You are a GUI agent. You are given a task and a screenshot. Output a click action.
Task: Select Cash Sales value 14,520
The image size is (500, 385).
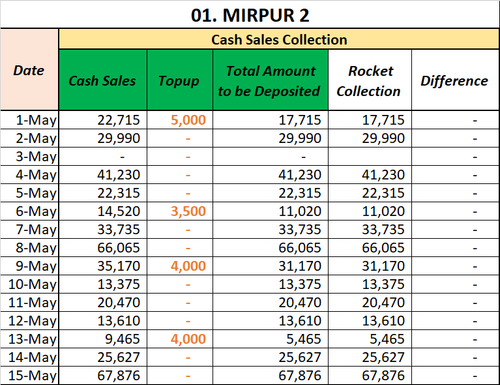click(103, 211)
